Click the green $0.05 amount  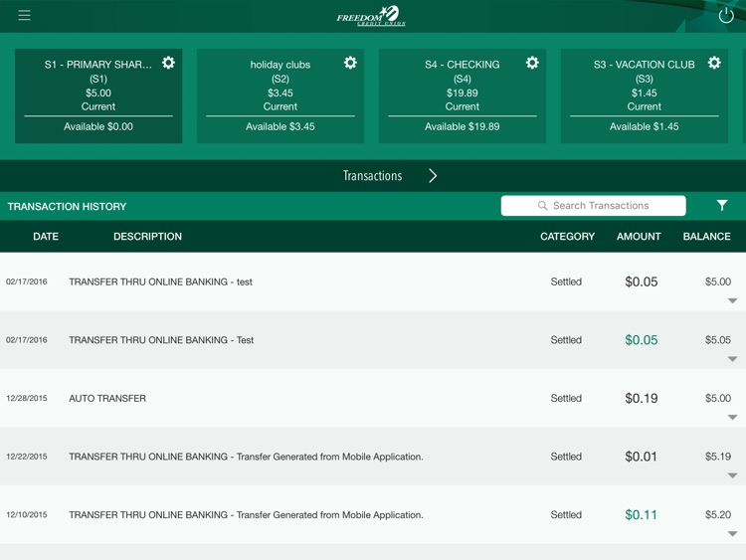642,340
